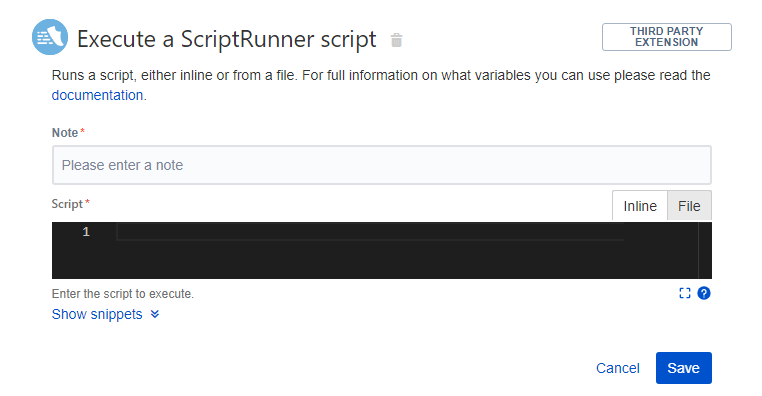This screenshot has width=762, height=396.
Task: Cancel the ScriptRunner script dialog
Action: (618, 368)
